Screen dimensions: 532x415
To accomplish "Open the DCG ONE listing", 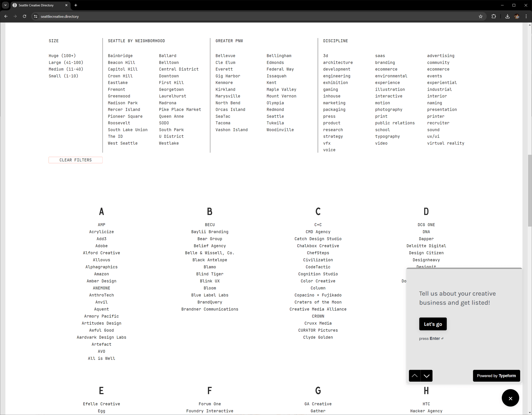I will click(x=426, y=225).
